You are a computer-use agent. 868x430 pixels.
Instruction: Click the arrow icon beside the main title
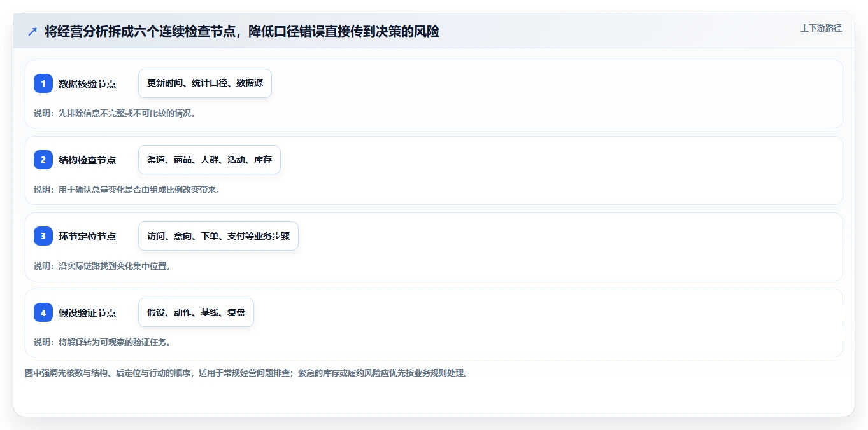click(32, 32)
